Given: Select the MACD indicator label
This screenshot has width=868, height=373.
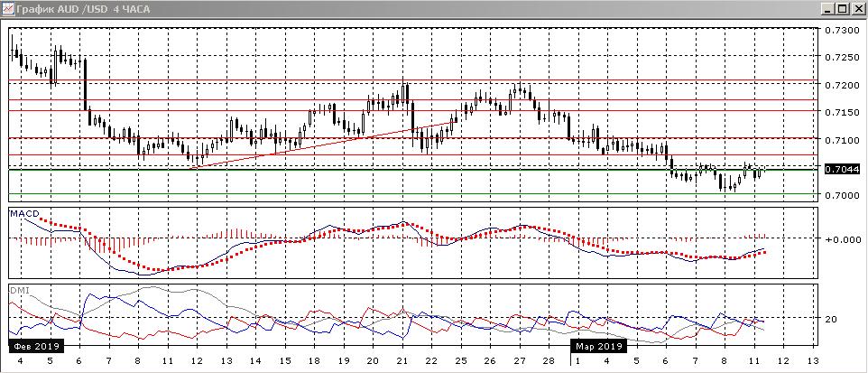Looking at the screenshot, I should [23, 213].
